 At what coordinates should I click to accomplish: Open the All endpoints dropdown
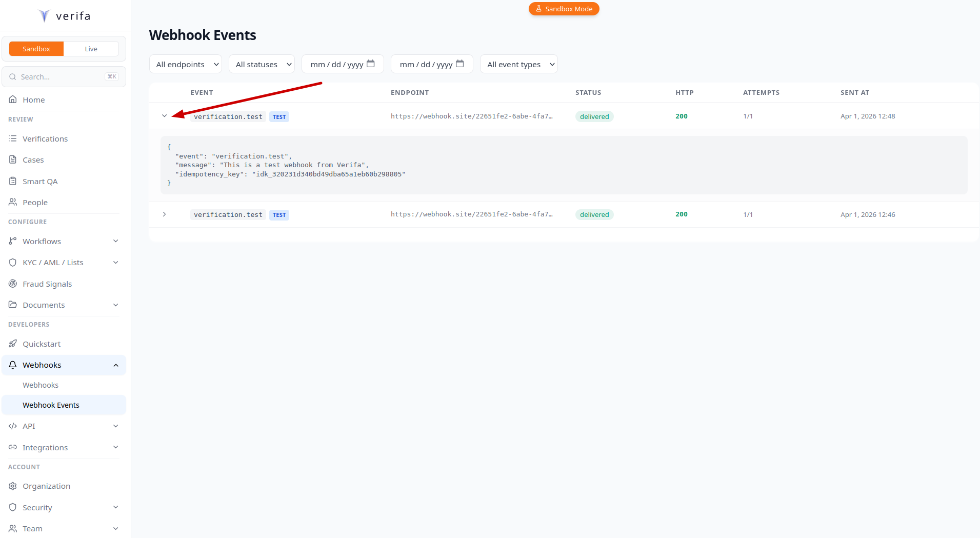tap(185, 64)
